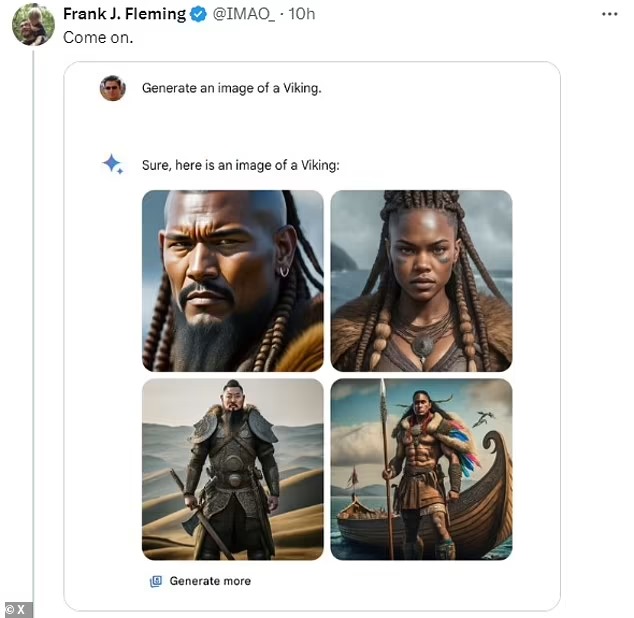The width and height of the screenshot is (634, 618).
Task: Click the small avatar beside the prompt
Action: [x=113, y=88]
